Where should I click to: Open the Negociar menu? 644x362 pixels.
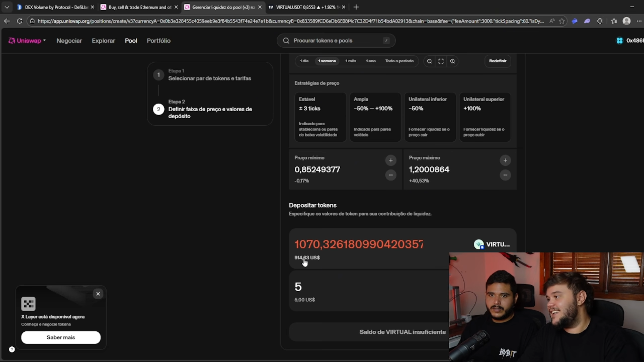coord(69,41)
